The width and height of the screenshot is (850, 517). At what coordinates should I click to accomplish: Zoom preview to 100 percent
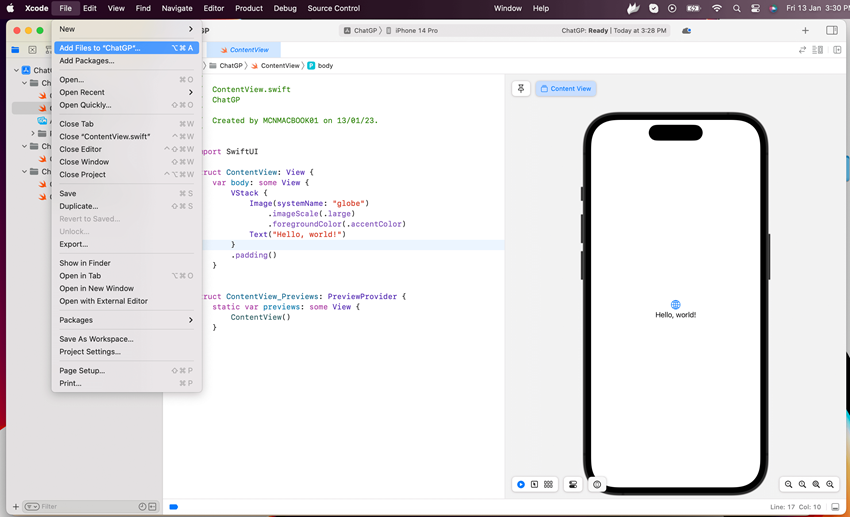[x=802, y=484]
